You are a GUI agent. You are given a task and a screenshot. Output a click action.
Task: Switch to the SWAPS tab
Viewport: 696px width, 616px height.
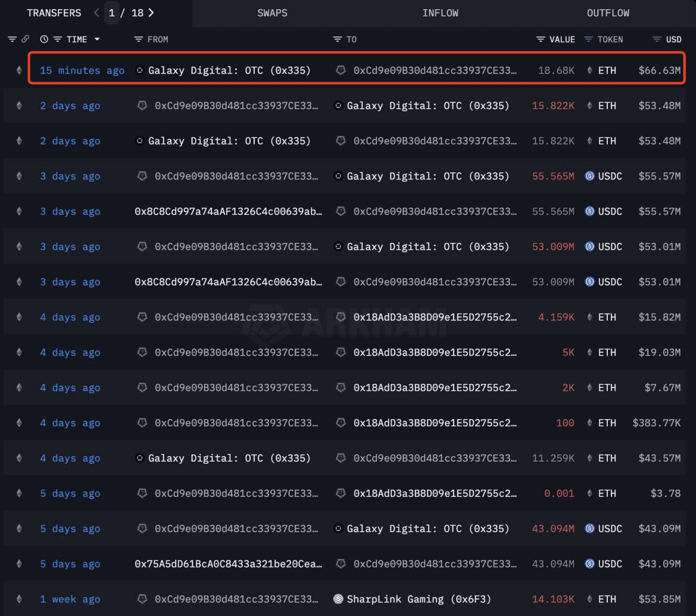tap(272, 13)
